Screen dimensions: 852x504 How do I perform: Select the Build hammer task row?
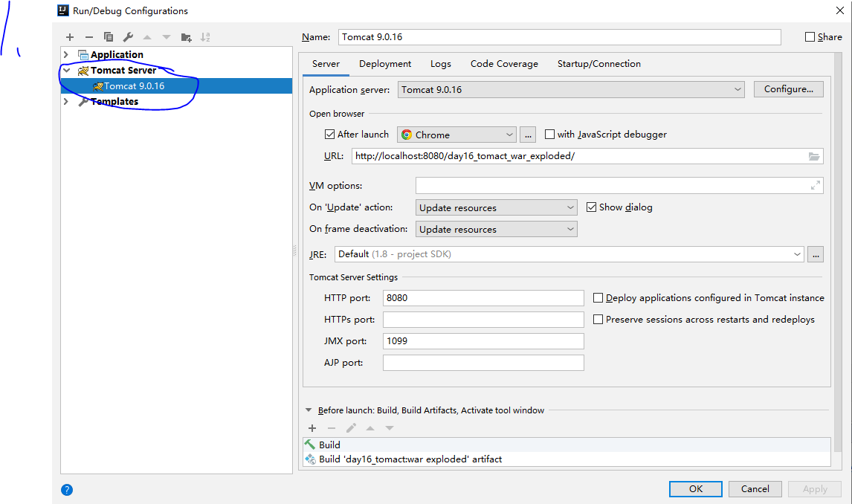click(x=567, y=445)
